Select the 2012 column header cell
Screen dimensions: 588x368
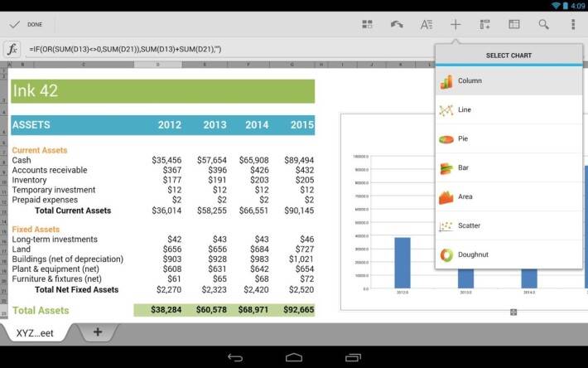coord(170,125)
